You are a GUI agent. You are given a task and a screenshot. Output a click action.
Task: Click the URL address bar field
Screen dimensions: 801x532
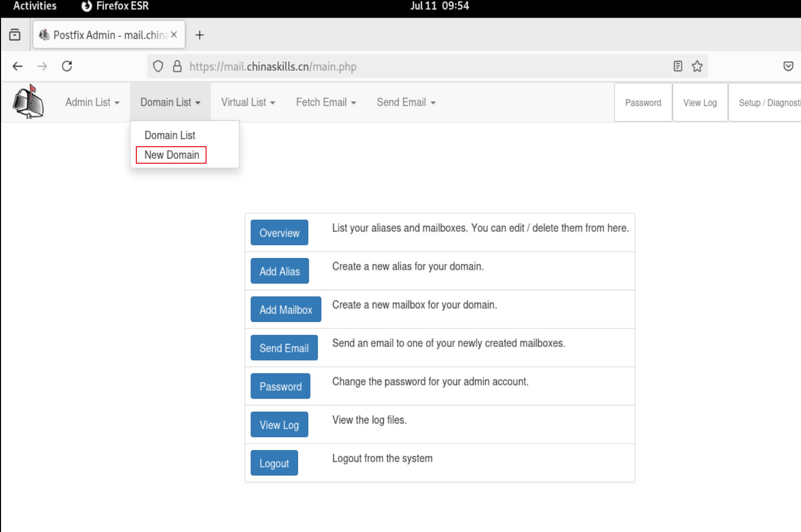428,66
